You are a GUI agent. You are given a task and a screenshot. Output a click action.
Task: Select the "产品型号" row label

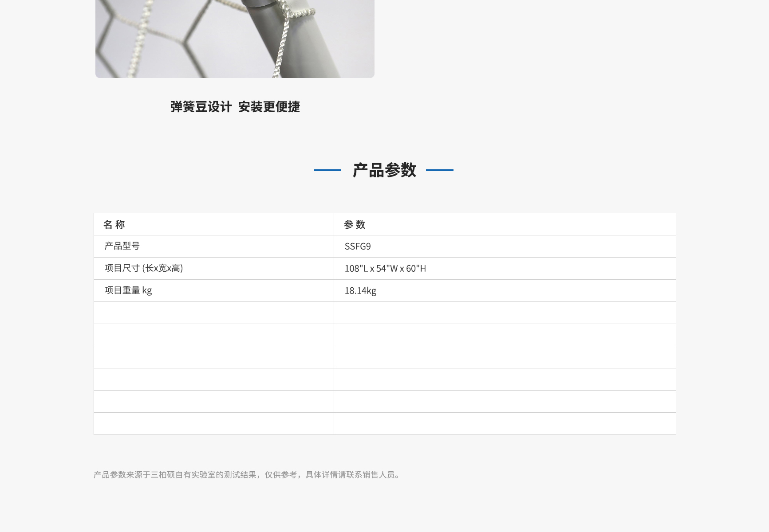pyautogui.click(x=122, y=246)
